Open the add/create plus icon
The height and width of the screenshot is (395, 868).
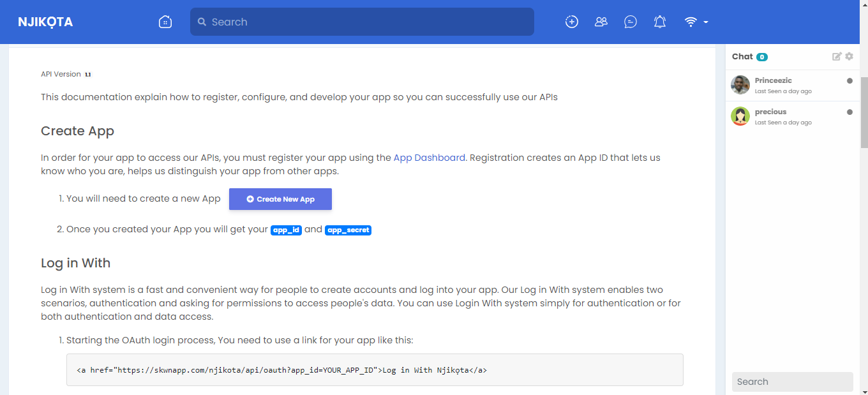tap(572, 22)
